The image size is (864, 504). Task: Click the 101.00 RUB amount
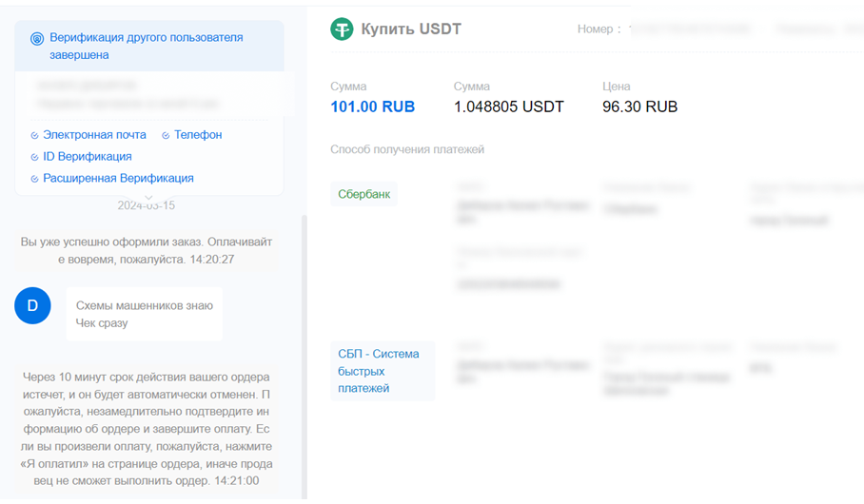372,107
